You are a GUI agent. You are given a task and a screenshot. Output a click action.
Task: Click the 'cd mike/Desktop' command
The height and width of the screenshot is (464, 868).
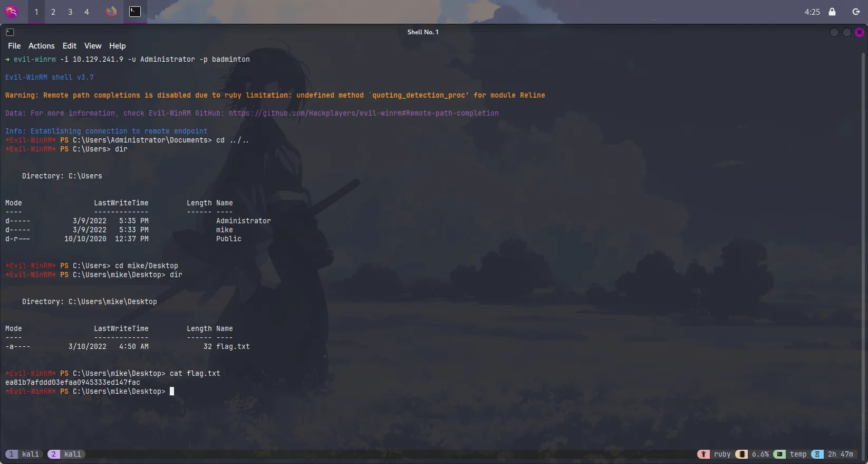146,266
